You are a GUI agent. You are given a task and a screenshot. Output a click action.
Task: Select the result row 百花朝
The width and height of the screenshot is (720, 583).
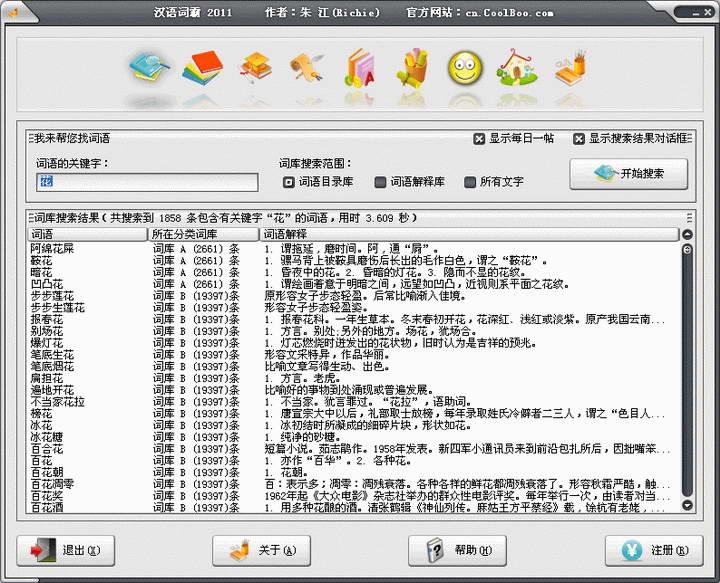(354, 473)
